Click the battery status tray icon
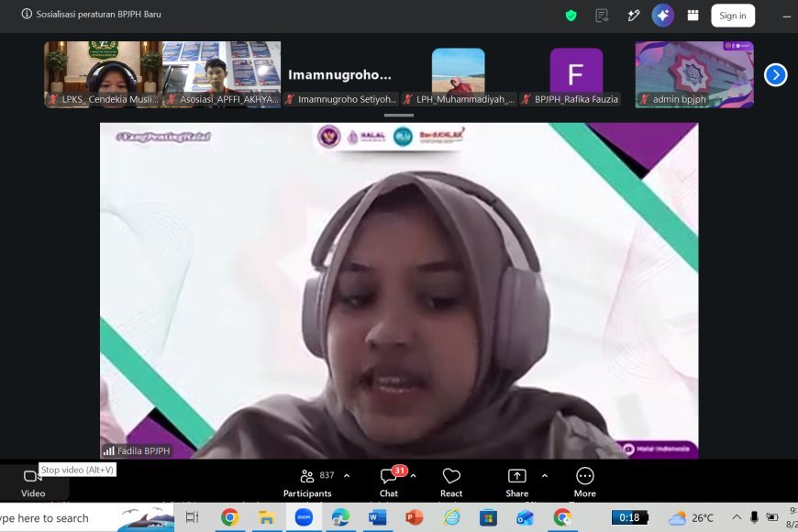The width and height of the screenshot is (798, 532). [x=772, y=517]
